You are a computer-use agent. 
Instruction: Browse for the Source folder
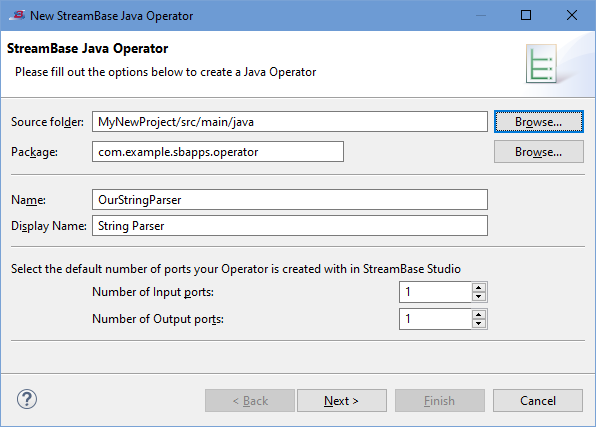pos(539,122)
